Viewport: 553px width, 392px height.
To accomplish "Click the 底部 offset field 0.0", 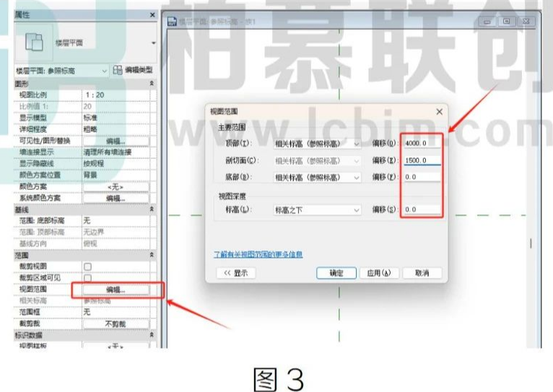I will [x=422, y=177].
